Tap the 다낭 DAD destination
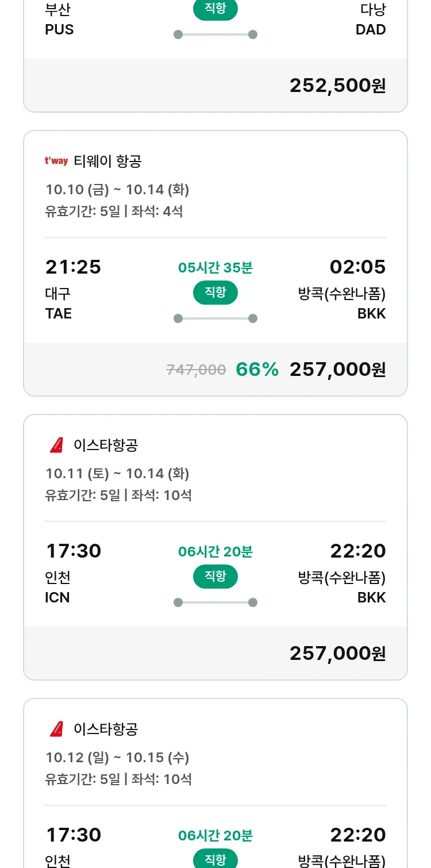 371,20
